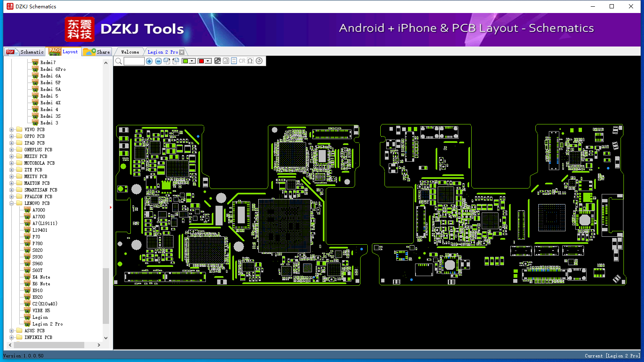Open the Redmi 4X layout file

click(50, 103)
